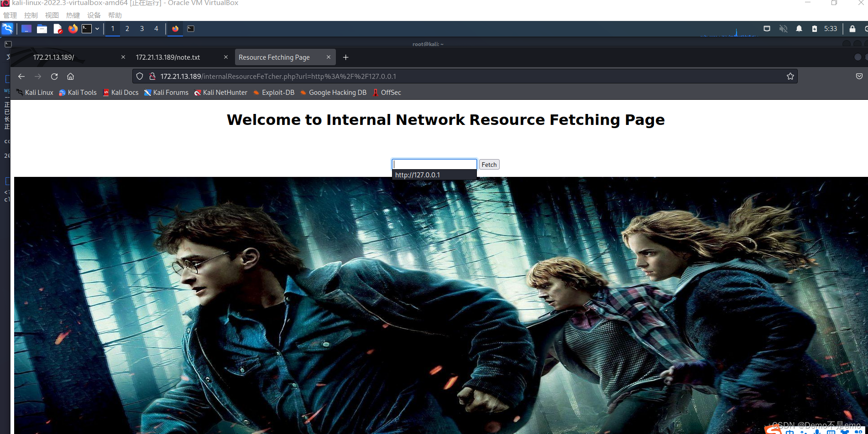Screen dimensions: 868x434
Task: Open the OffSec bookmark
Action: click(387, 93)
